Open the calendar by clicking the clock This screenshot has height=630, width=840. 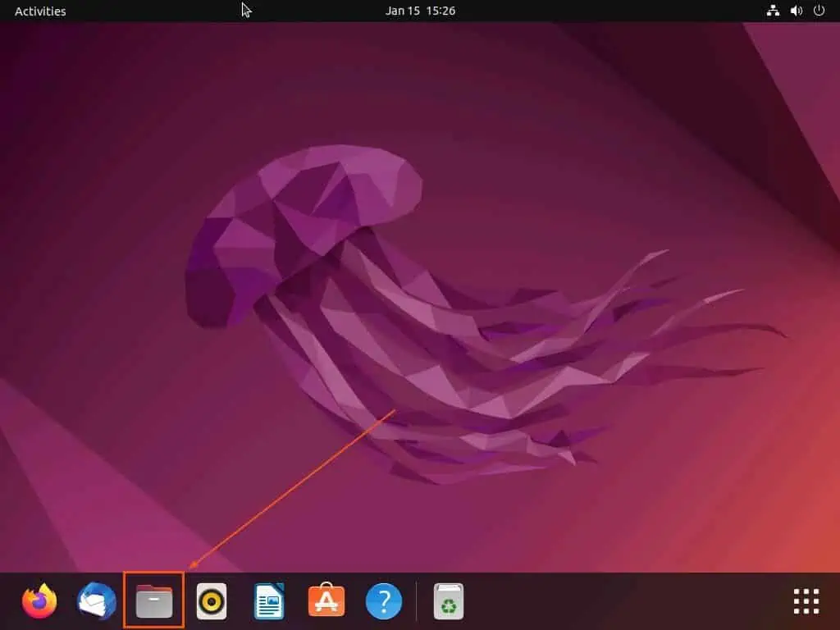419,11
